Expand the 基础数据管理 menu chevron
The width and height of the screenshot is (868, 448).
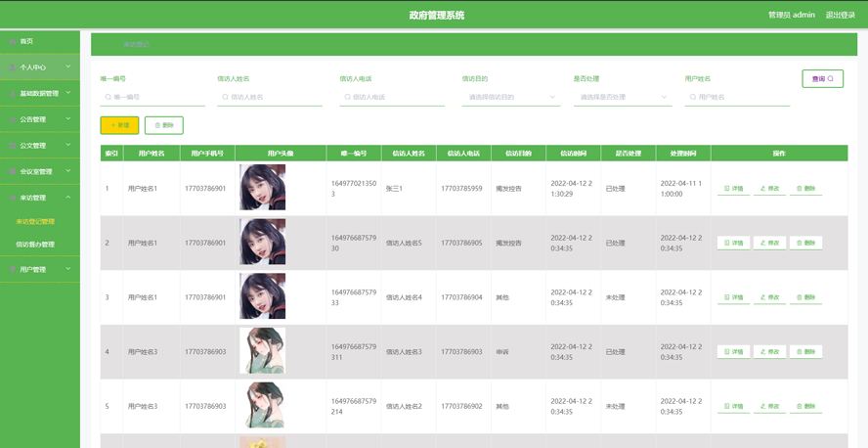coord(68,93)
